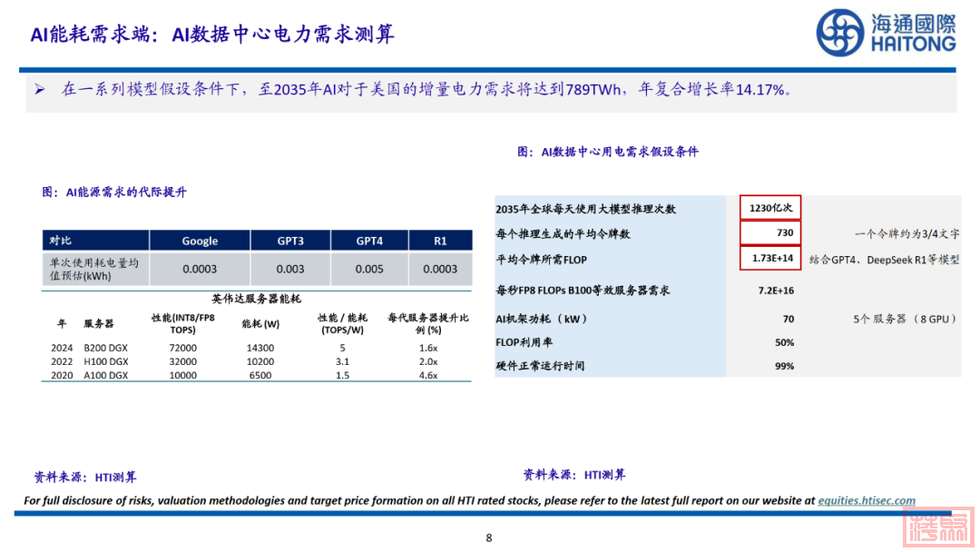Click the arrow bullet before summary sentence
This screenshot has height=552, width=980.
point(40,90)
